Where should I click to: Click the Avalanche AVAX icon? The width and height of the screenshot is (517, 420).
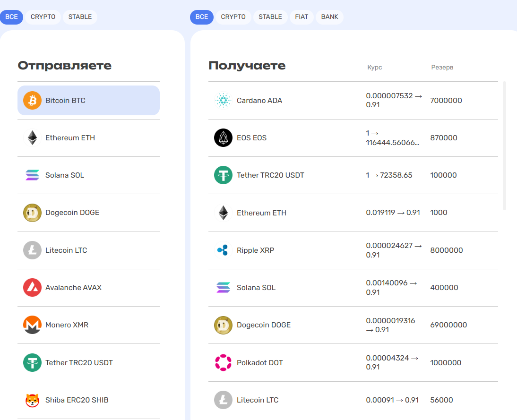tap(32, 287)
